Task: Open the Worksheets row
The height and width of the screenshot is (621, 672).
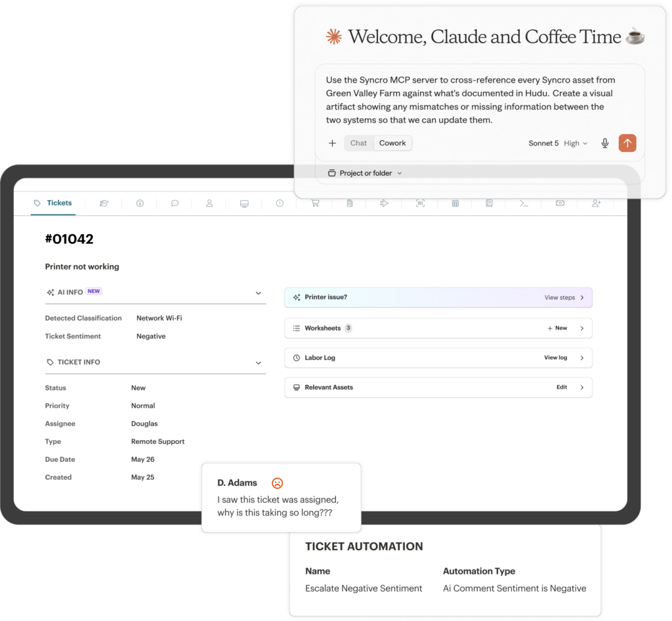Action: [438, 328]
